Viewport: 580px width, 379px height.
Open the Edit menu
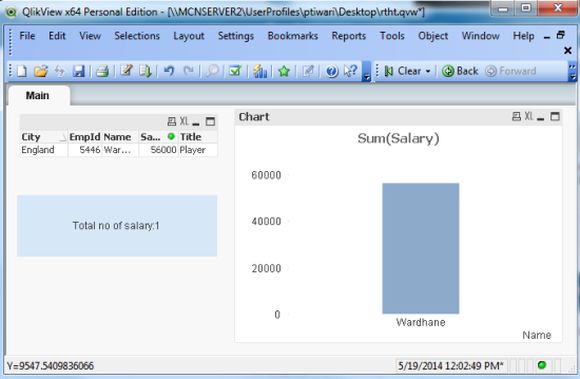tap(57, 36)
